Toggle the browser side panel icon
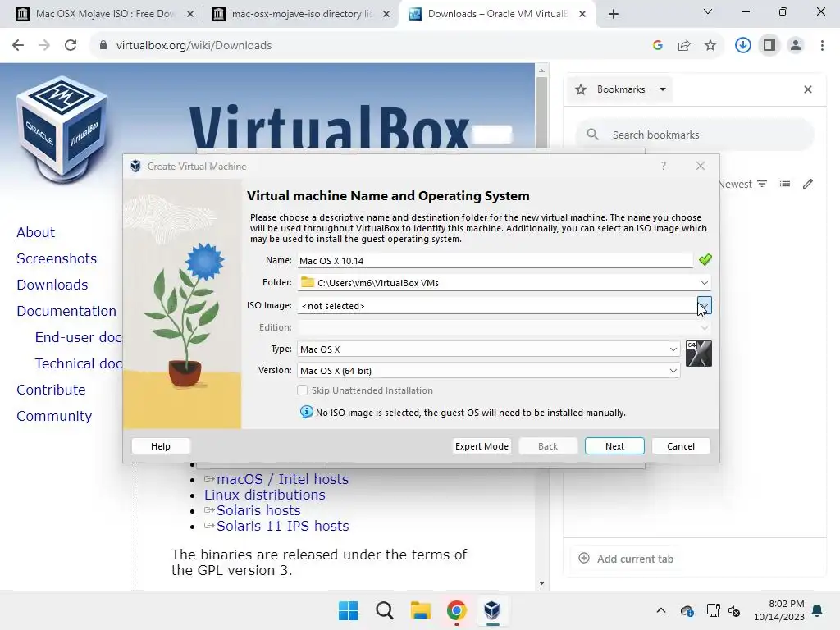Screen dimensions: 840x630 pyautogui.click(x=769, y=46)
